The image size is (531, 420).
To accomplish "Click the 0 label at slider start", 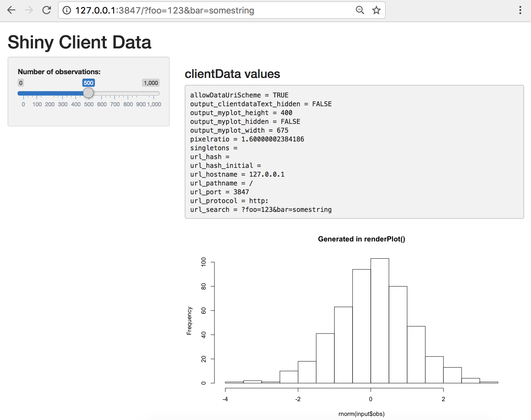I will [x=20, y=83].
